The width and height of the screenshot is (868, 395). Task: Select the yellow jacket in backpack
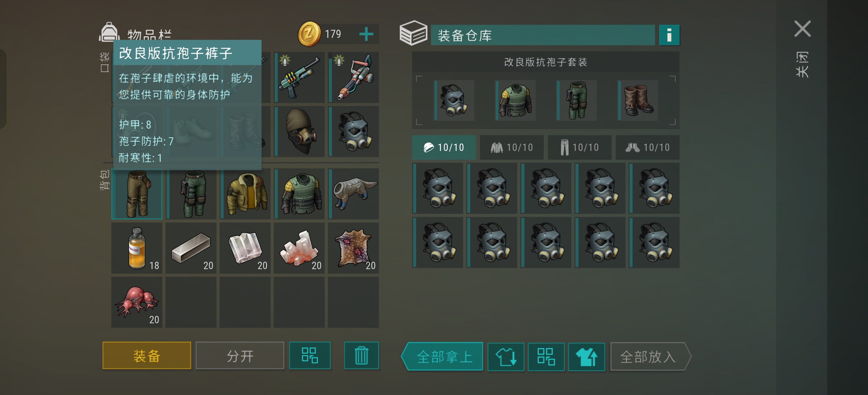245,194
